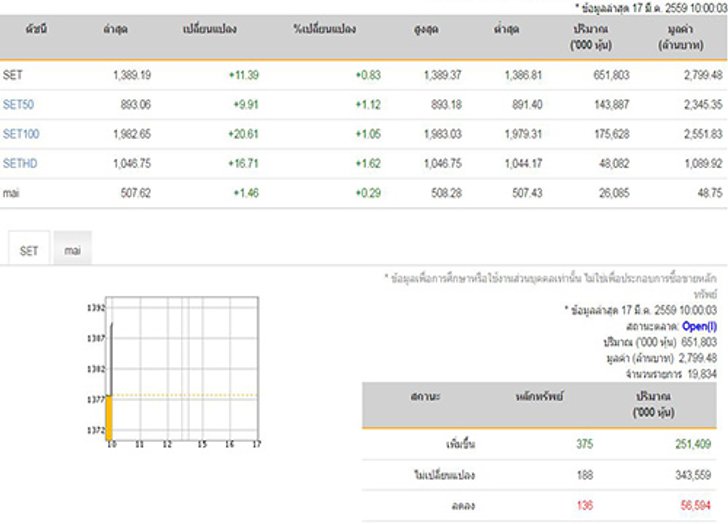The width and height of the screenshot is (728, 524).
Task: Select the SET index name cell
Action: 13,75
